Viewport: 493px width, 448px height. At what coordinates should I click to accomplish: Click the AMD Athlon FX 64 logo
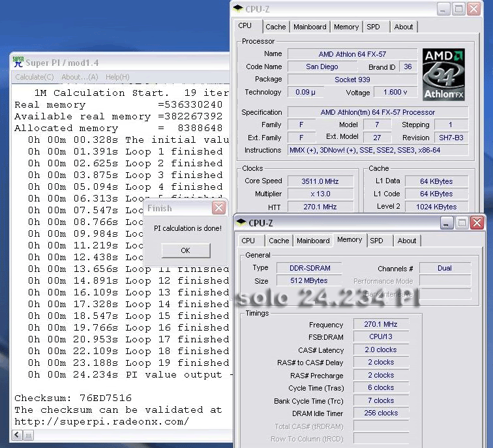[443, 74]
